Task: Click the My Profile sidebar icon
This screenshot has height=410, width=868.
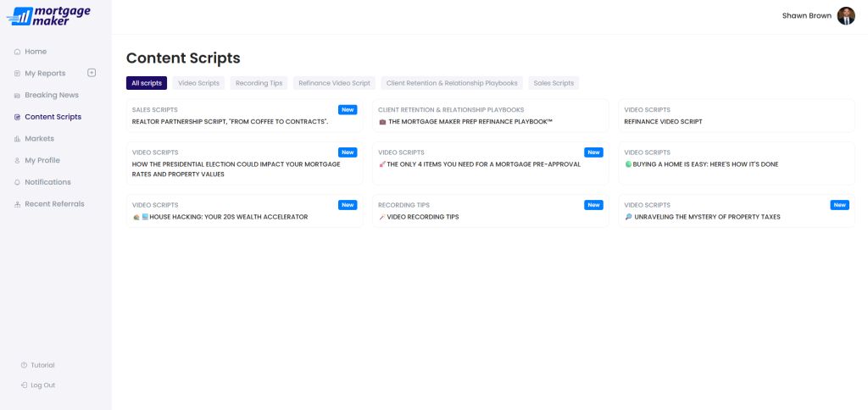Action: pyautogui.click(x=17, y=161)
